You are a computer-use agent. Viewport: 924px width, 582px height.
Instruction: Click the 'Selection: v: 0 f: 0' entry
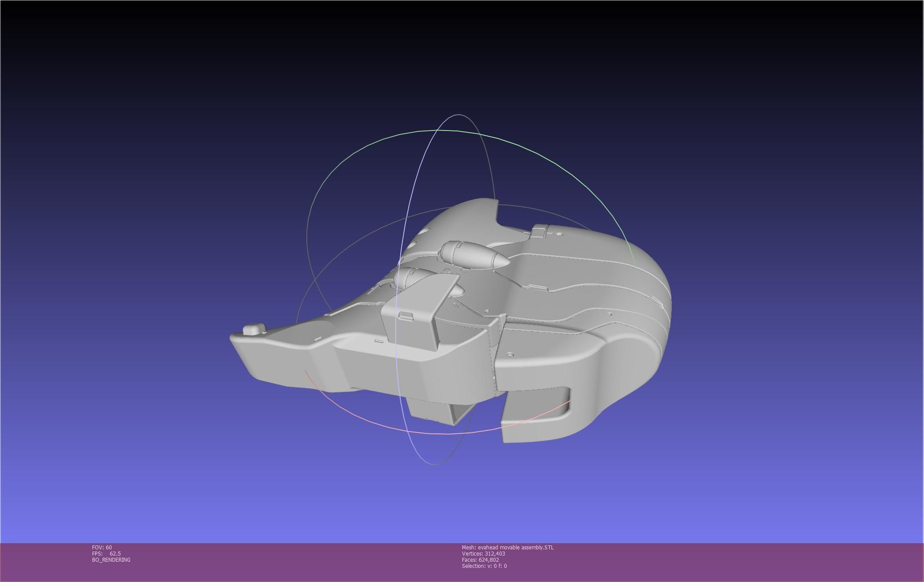coord(484,566)
